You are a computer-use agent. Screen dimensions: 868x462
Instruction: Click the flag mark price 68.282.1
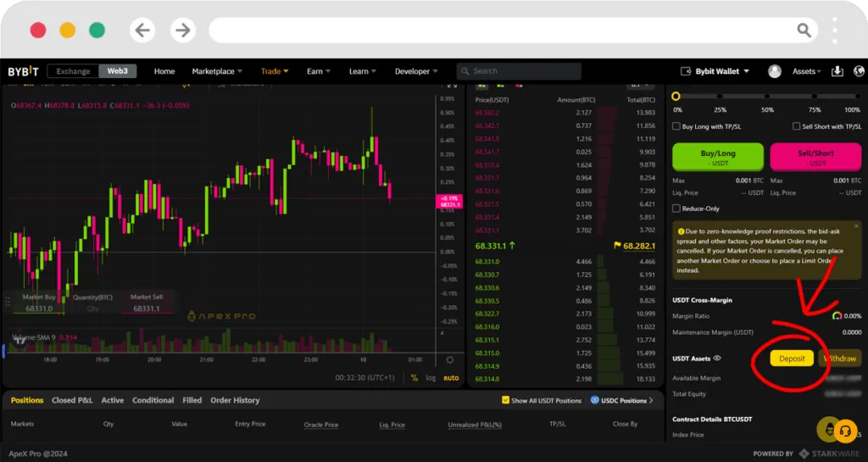coord(634,246)
